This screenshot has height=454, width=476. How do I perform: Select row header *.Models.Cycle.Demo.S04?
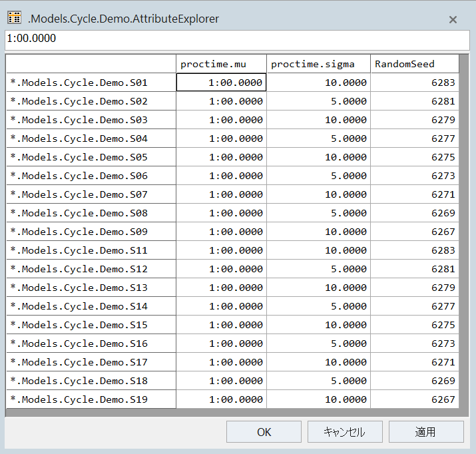[91, 138]
